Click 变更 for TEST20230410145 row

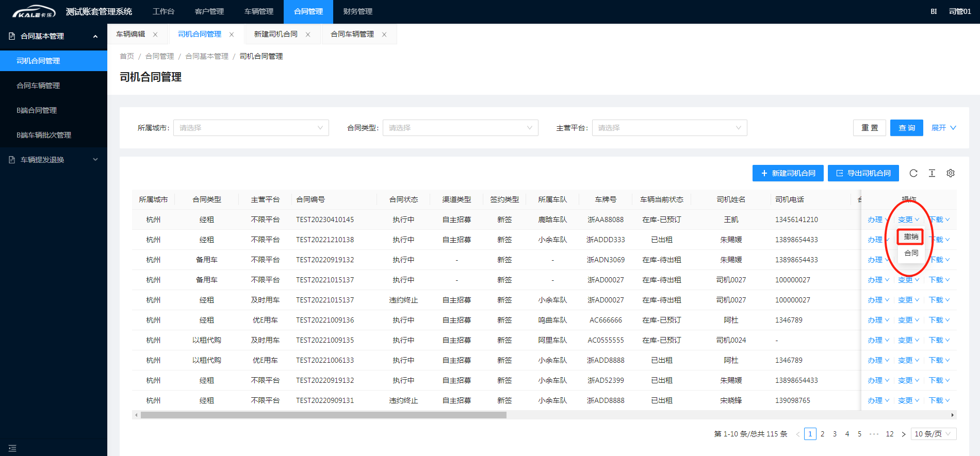pyautogui.click(x=908, y=219)
